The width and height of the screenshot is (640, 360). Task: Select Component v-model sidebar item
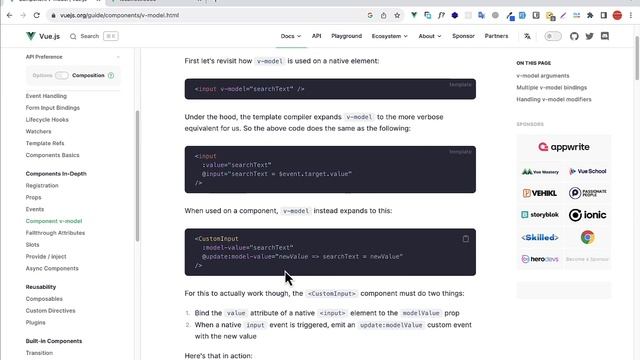click(54, 221)
